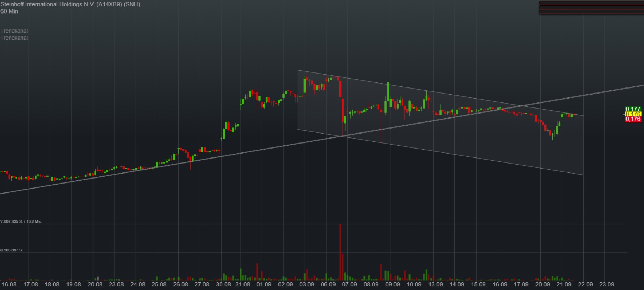Select the 60 Min timeframe label
Viewport: 644px width, 290px height.
click(9, 11)
